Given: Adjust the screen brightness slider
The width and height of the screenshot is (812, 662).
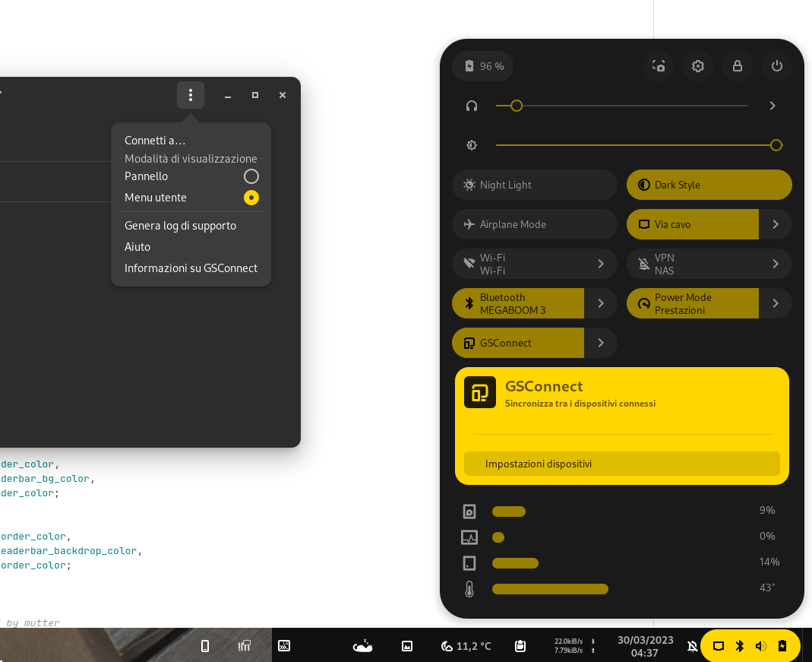Looking at the screenshot, I should (639, 146).
